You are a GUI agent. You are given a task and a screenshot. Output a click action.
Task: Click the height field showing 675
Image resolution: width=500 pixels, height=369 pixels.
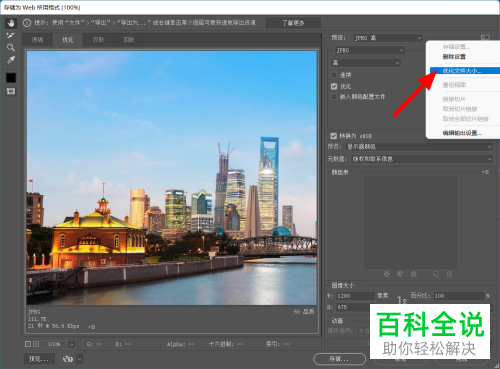point(353,307)
